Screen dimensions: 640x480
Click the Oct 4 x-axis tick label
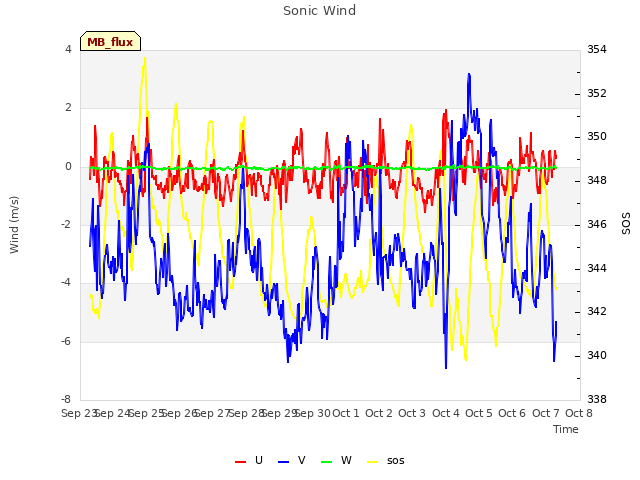(446, 413)
